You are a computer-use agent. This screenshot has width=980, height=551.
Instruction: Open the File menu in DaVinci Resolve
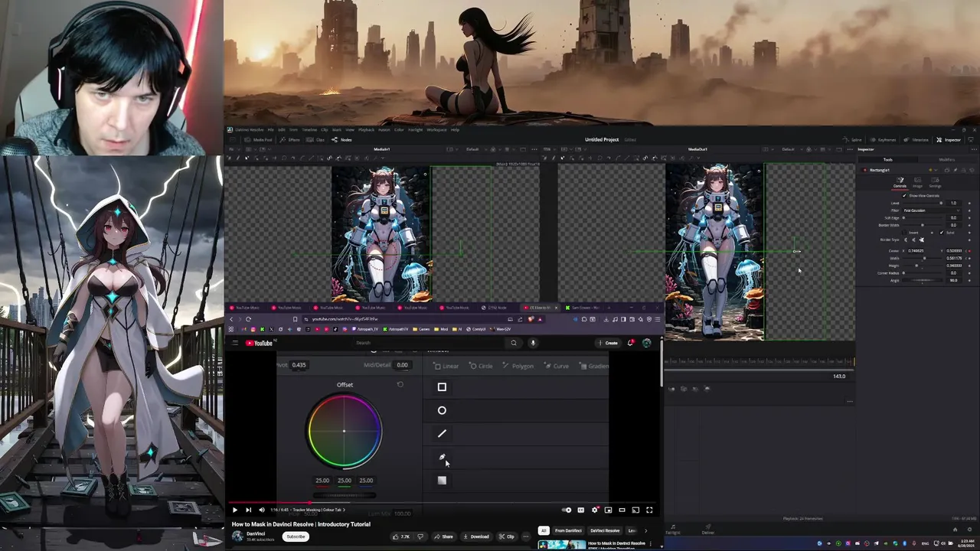(270, 130)
